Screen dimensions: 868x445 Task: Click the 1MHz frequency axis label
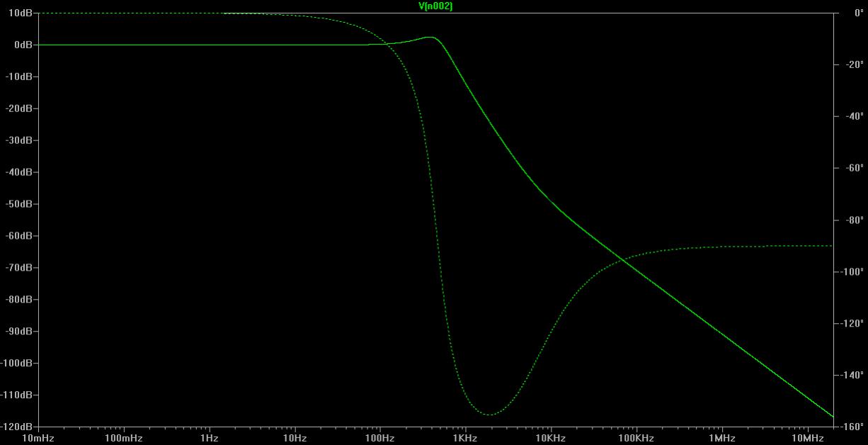[x=721, y=439]
